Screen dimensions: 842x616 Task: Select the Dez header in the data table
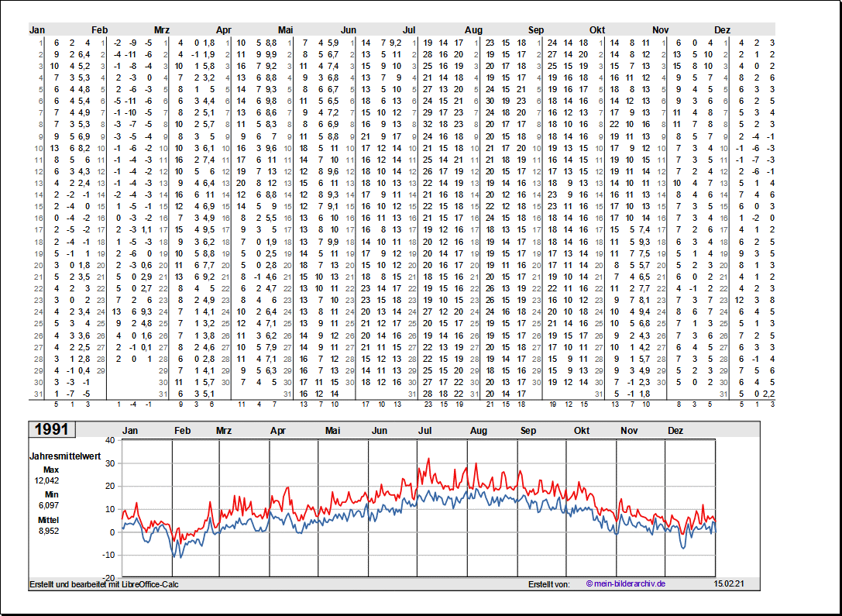tap(722, 29)
